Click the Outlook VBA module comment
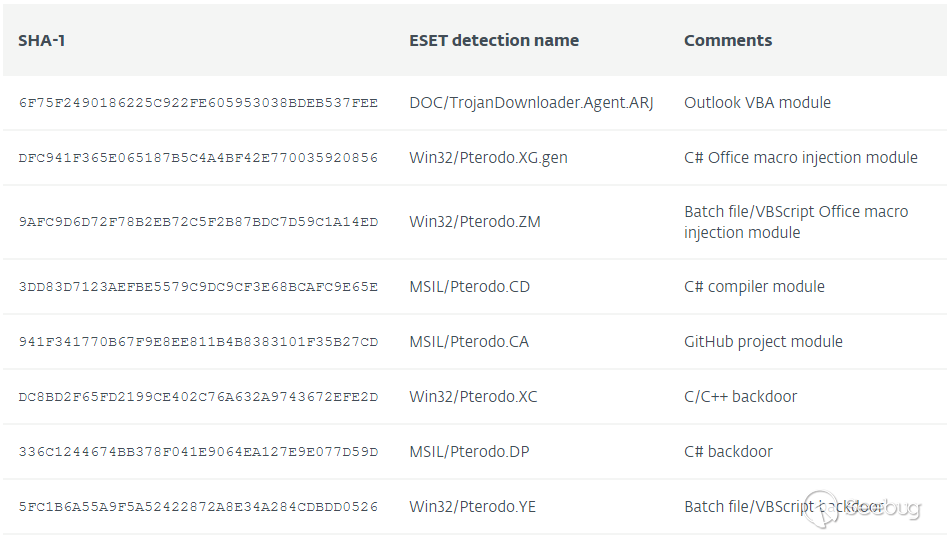949x536 pixels. coord(757,102)
